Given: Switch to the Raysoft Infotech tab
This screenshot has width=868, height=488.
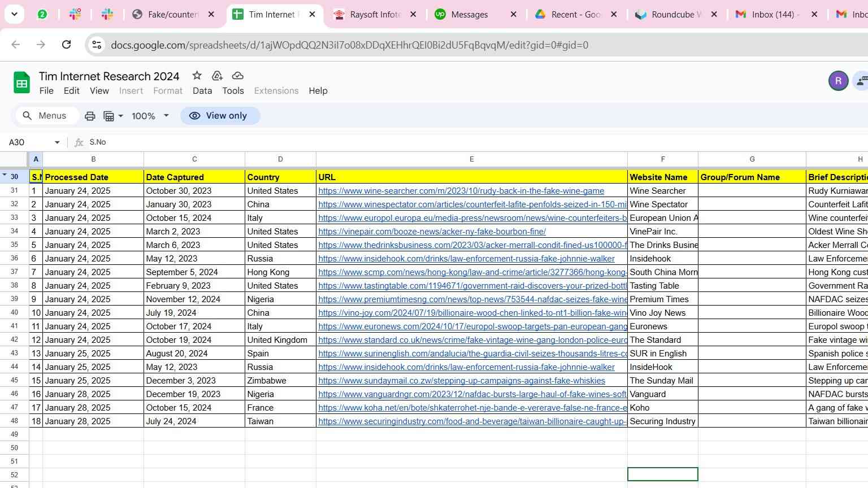Looking at the screenshot, I should pyautogui.click(x=375, y=15).
